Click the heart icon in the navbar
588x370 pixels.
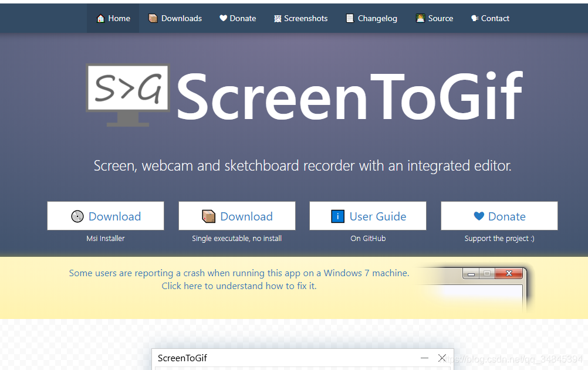pos(223,18)
